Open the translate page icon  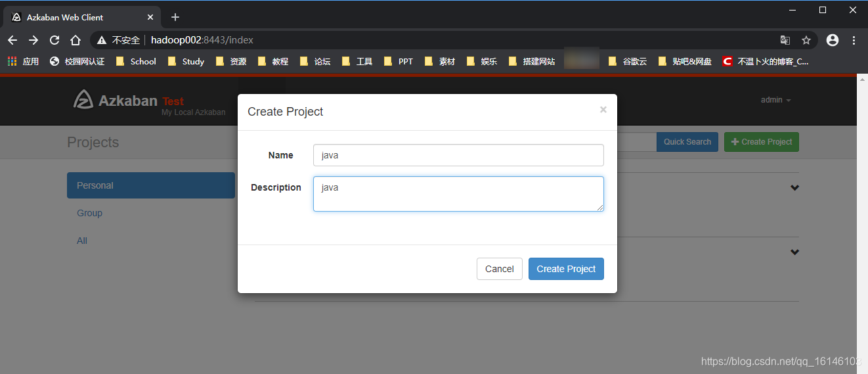click(785, 40)
